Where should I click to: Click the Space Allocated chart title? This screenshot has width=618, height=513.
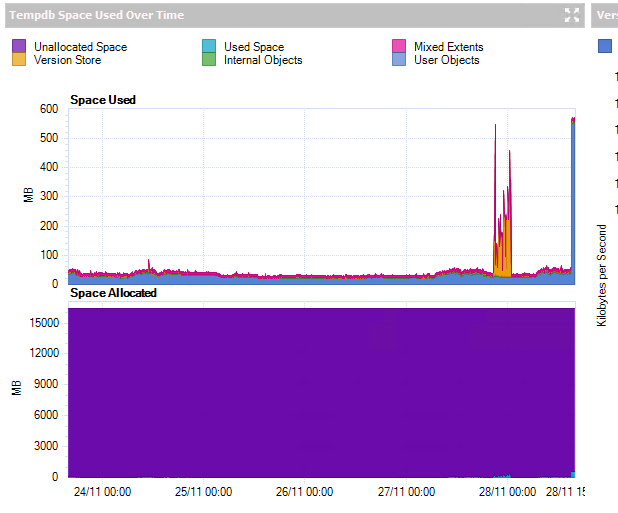click(114, 293)
